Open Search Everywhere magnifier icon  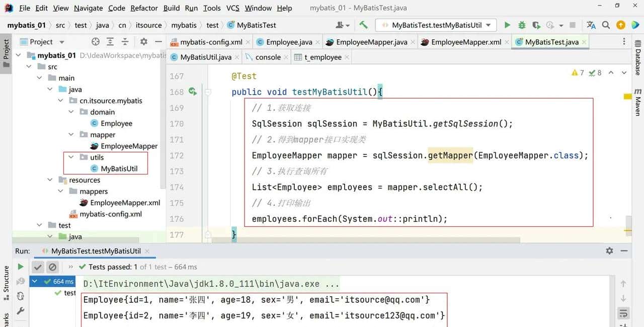(x=606, y=25)
